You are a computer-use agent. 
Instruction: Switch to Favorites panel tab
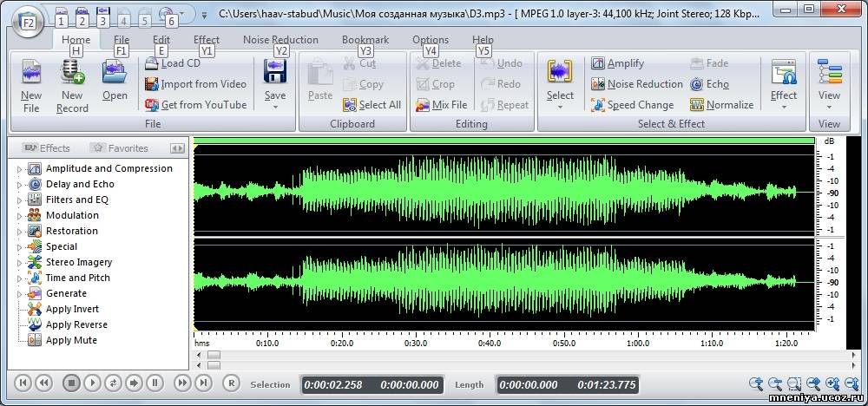coord(120,148)
